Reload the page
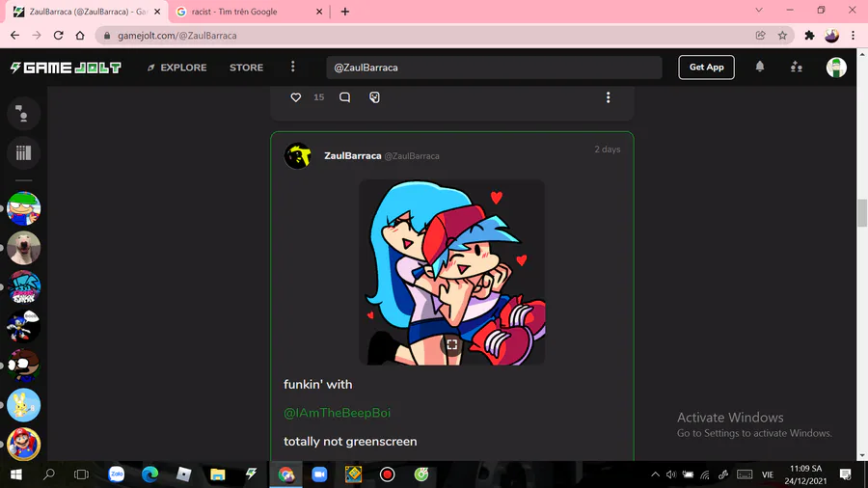 coord(58,36)
